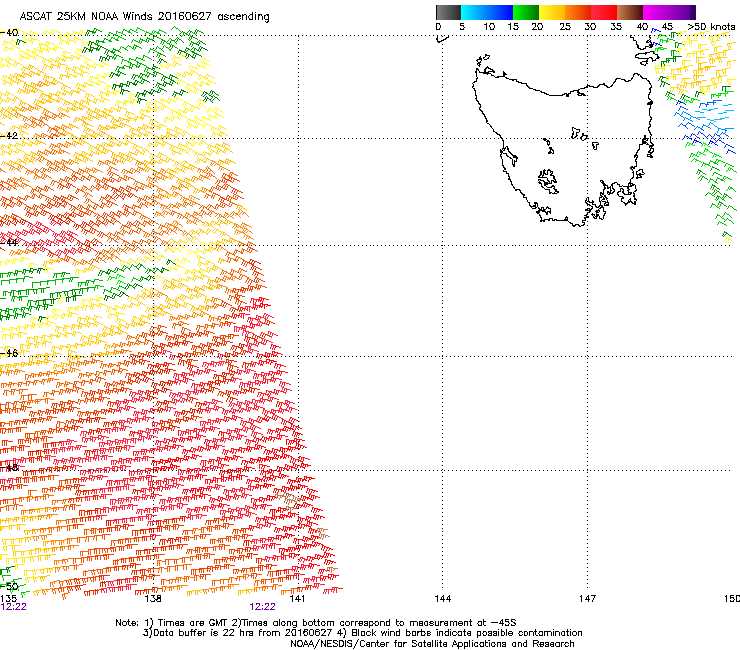Click the 'NOAA/NESDIS/Center for Satellite Applications and Research' credit
The width and height of the screenshot is (740, 650).
point(432,644)
